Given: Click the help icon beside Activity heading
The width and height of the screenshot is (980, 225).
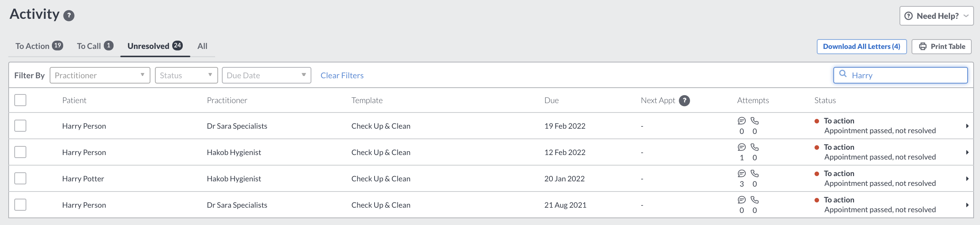Looking at the screenshot, I should pyautogui.click(x=69, y=15).
